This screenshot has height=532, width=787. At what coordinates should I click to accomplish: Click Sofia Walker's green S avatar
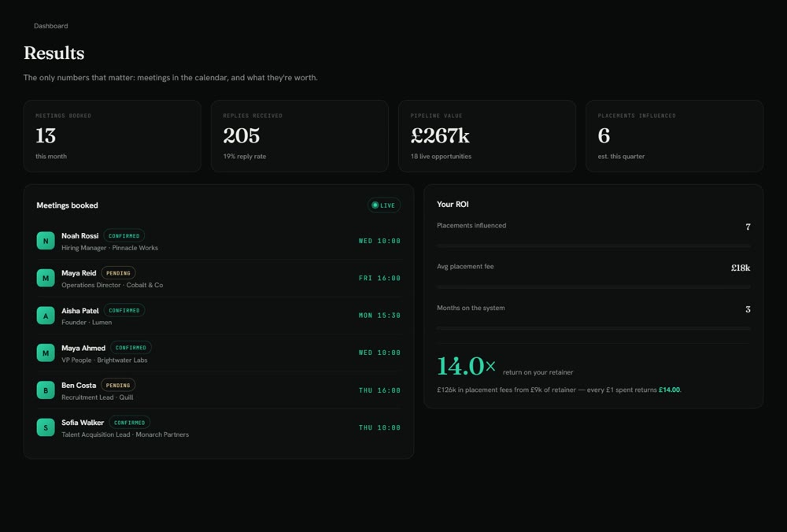click(46, 427)
